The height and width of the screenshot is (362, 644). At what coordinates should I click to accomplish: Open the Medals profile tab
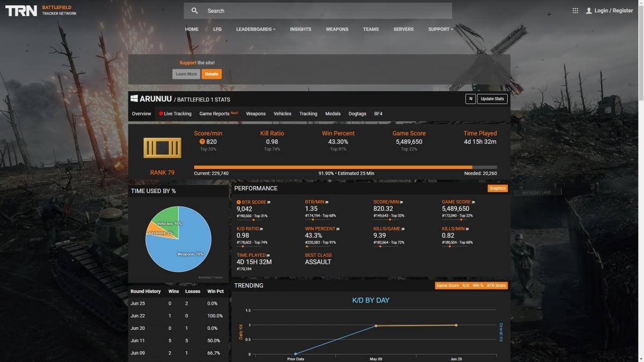pyautogui.click(x=333, y=114)
